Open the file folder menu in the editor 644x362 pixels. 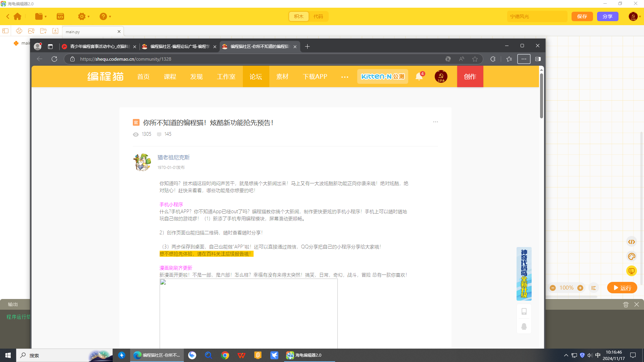point(41,16)
